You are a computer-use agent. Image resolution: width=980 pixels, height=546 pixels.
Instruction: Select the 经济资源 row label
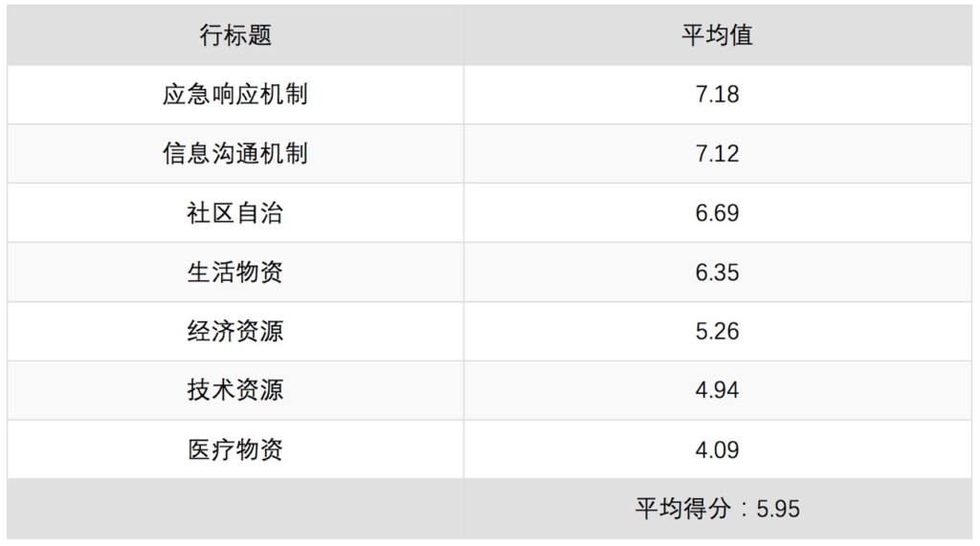tap(235, 331)
